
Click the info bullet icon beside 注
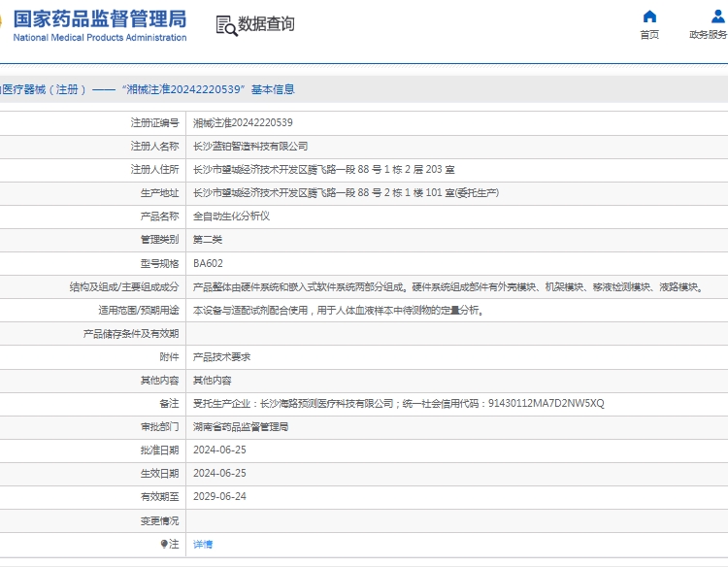(163, 544)
